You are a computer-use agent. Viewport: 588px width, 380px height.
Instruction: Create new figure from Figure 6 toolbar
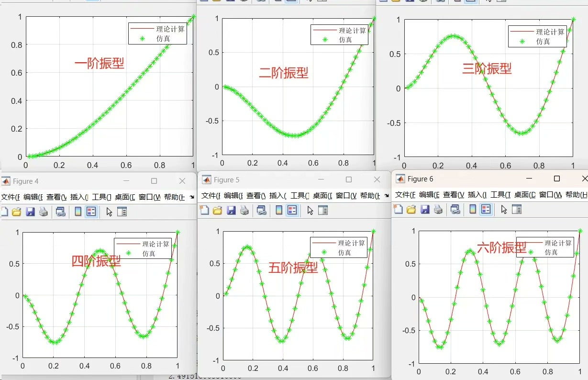[x=398, y=209]
